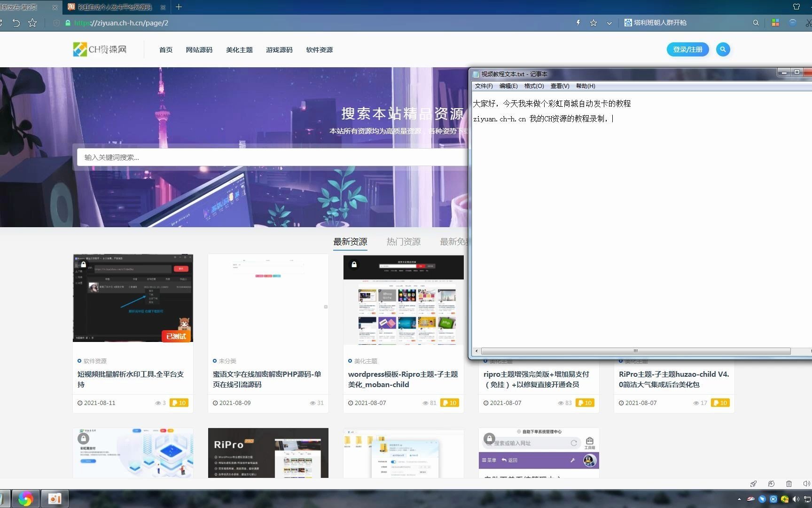Open a new browser tab with the plus
812x508 pixels.
[x=179, y=7]
